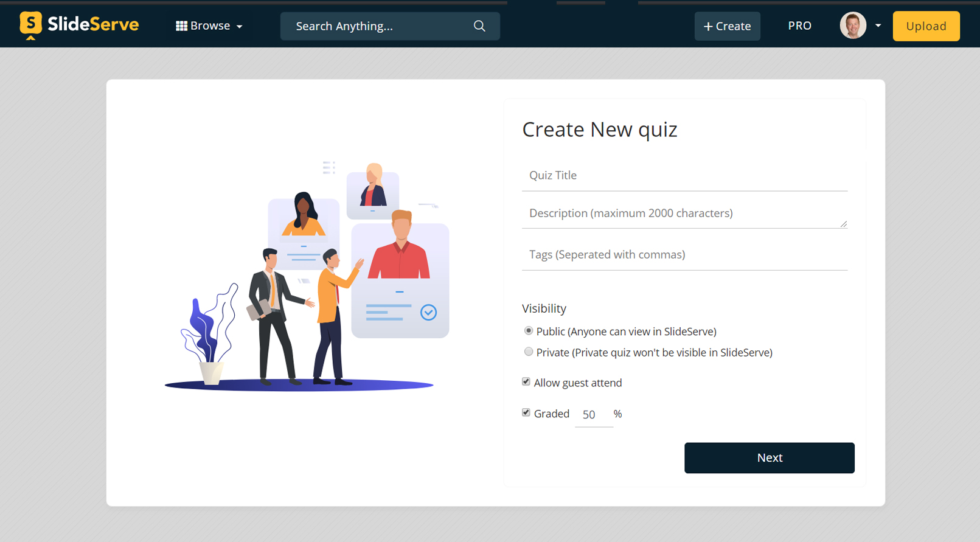Image resolution: width=980 pixels, height=542 pixels.
Task: Uncheck the Graded checkbox
Action: point(526,412)
